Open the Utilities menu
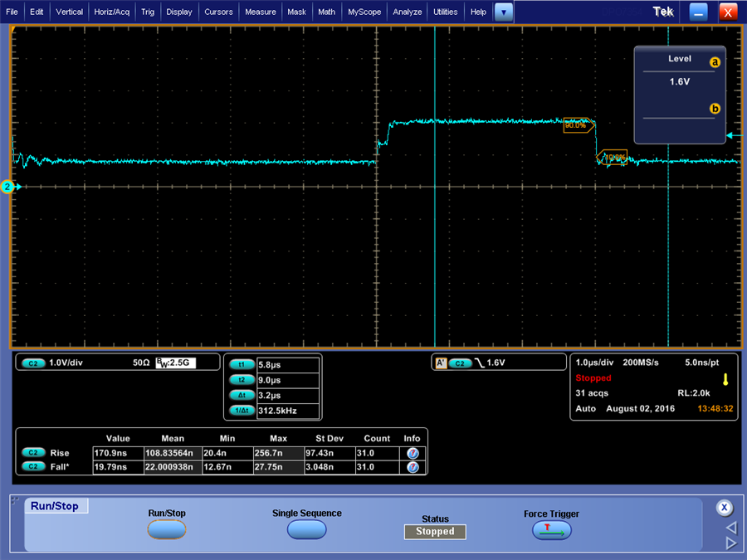Screen dimensions: 747x560 (445, 12)
